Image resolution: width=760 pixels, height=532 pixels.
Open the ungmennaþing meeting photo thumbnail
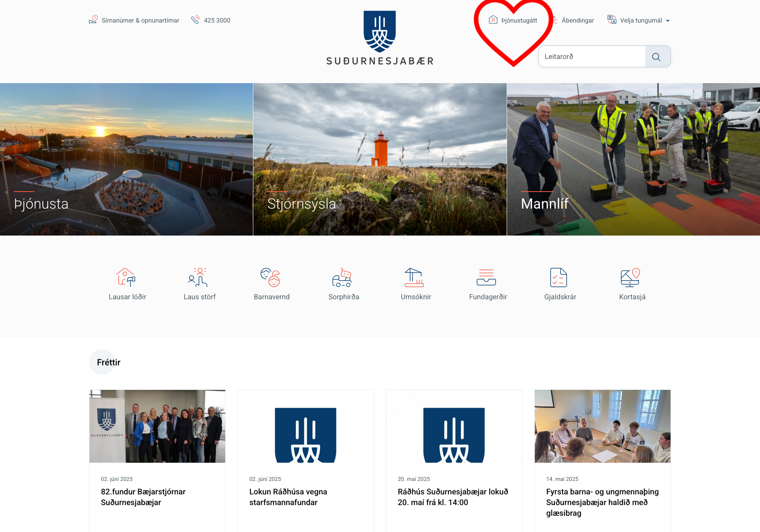[x=602, y=426]
